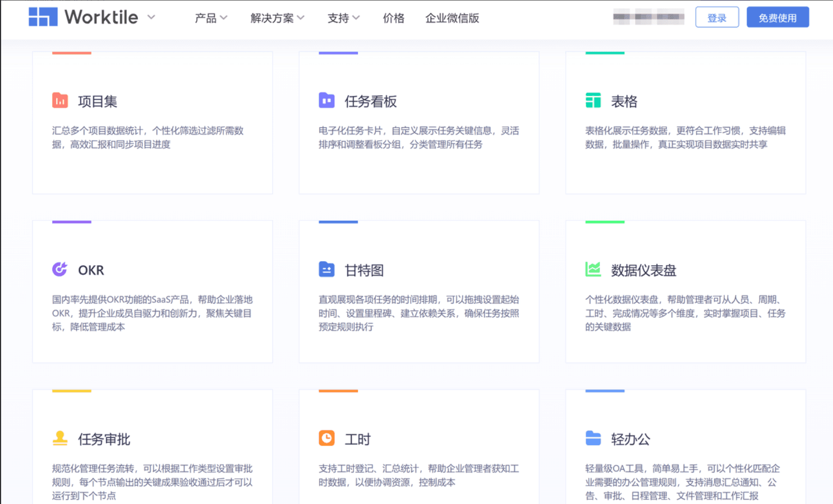Open the 表格 feature title
833x504 pixels.
624,101
